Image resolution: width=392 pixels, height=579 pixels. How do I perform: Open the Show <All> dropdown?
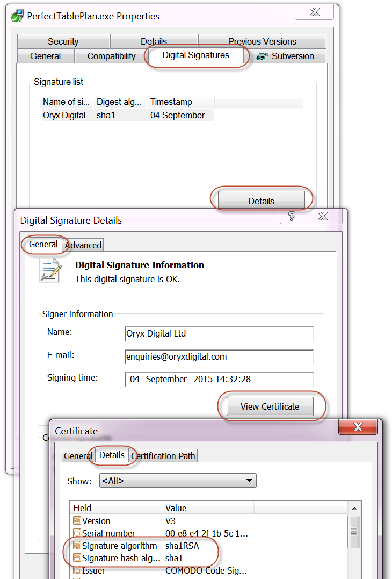[x=178, y=481]
